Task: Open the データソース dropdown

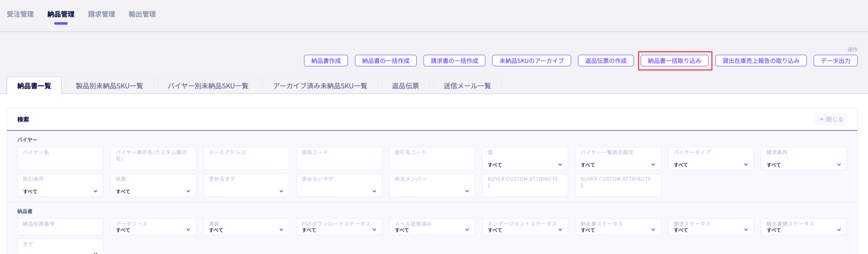Action: pyautogui.click(x=153, y=227)
